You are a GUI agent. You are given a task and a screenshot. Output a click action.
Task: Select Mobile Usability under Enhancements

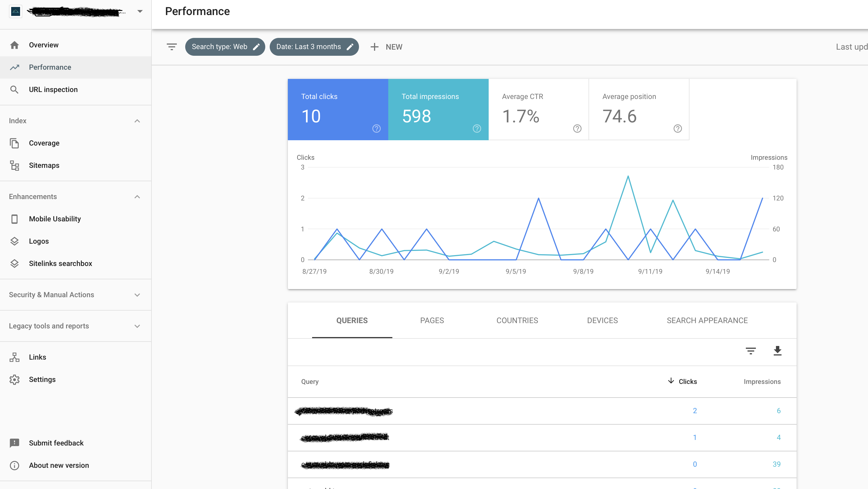click(55, 219)
